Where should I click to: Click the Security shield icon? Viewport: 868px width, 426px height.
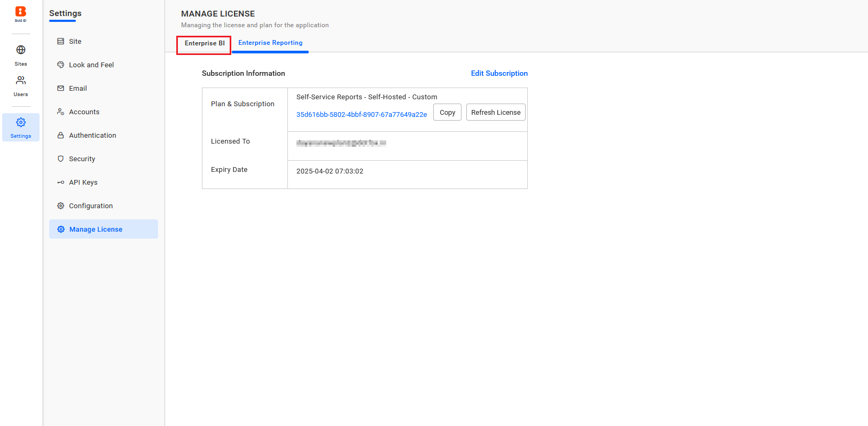pos(61,159)
